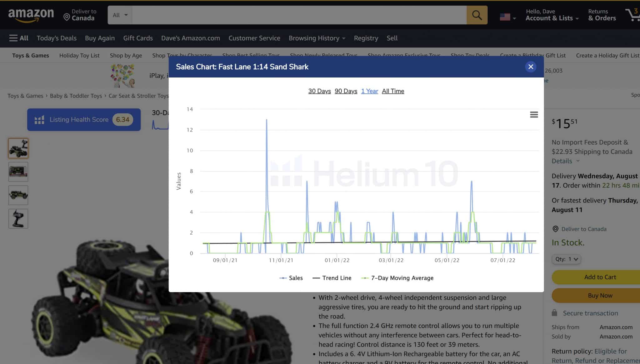Open the Registry page
640x364 pixels.
point(366,38)
